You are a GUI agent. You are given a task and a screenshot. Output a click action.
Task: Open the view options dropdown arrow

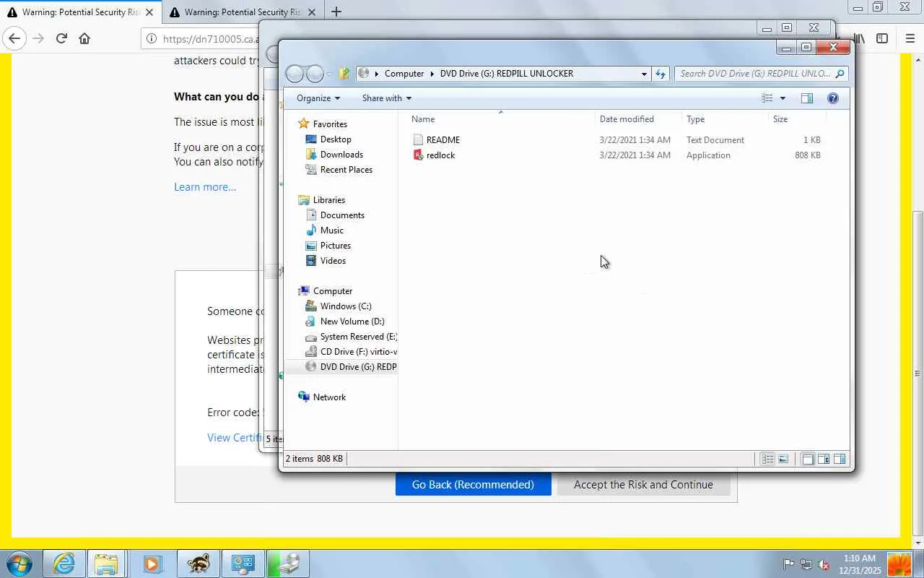(x=783, y=98)
